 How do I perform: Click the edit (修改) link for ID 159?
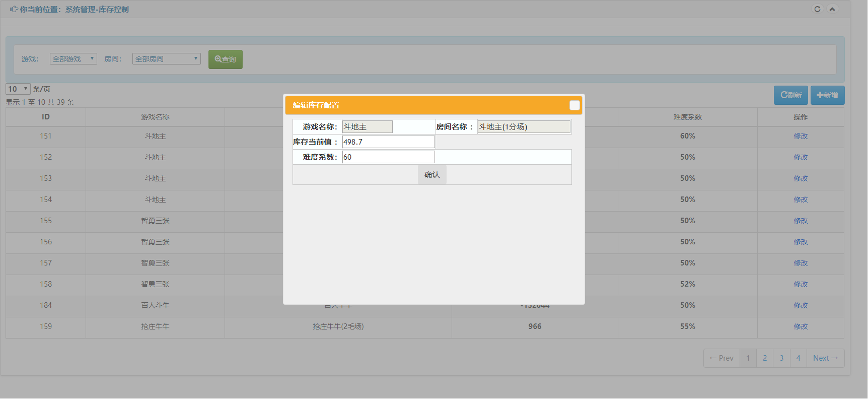click(801, 326)
